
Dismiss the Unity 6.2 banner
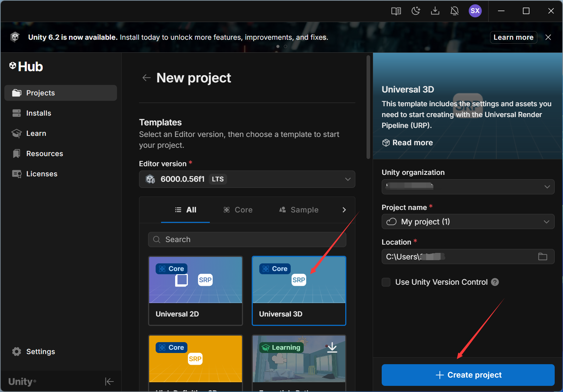click(548, 37)
